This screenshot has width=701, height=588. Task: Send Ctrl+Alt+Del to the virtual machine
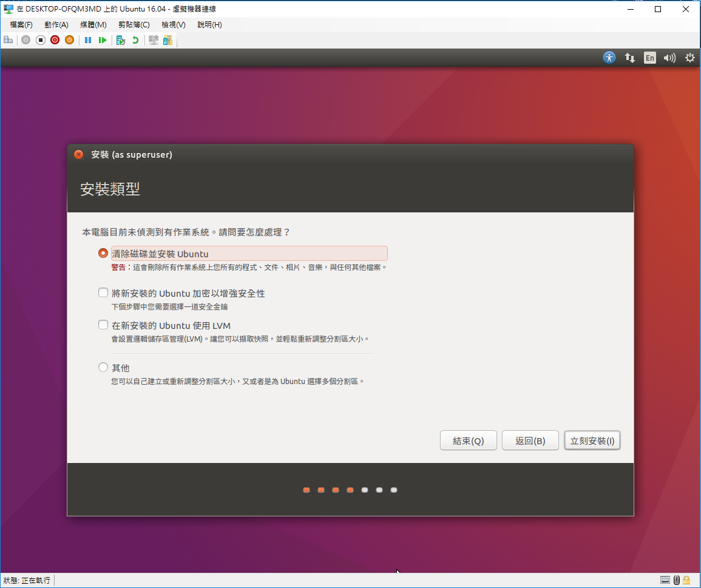coord(8,40)
